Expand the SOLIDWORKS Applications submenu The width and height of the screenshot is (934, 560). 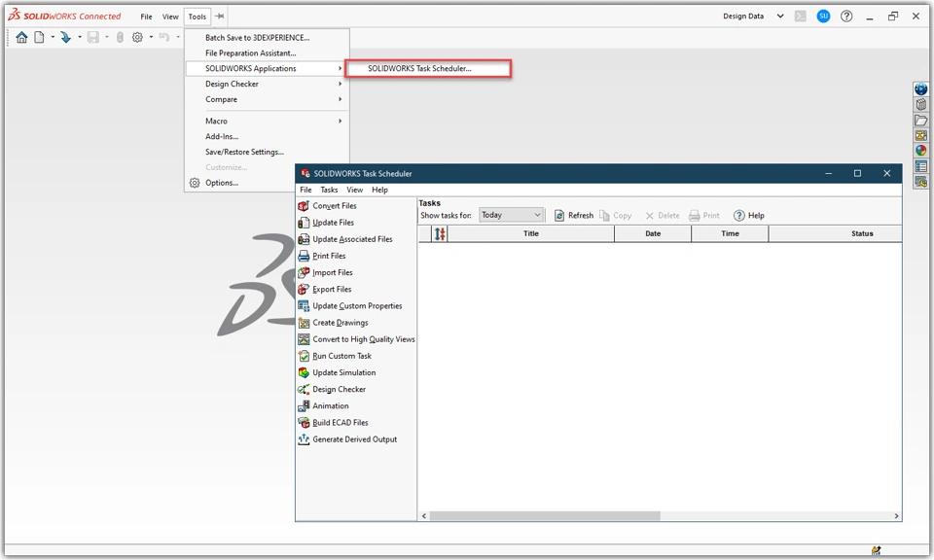coord(267,68)
